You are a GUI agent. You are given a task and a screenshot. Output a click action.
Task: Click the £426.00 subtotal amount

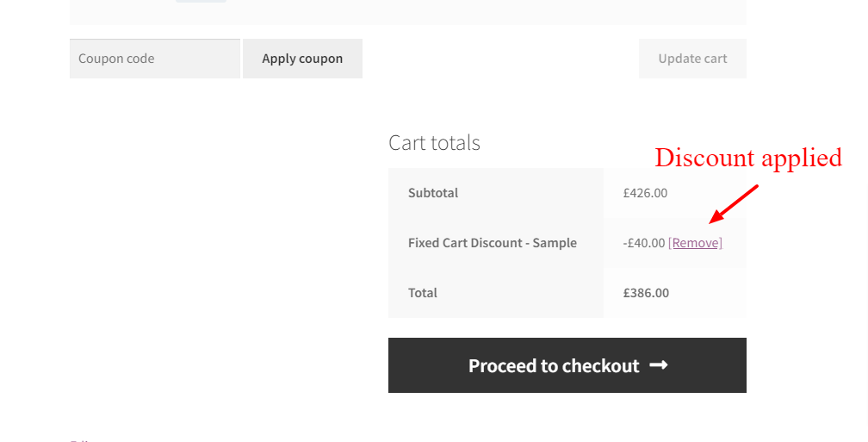click(x=645, y=193)
